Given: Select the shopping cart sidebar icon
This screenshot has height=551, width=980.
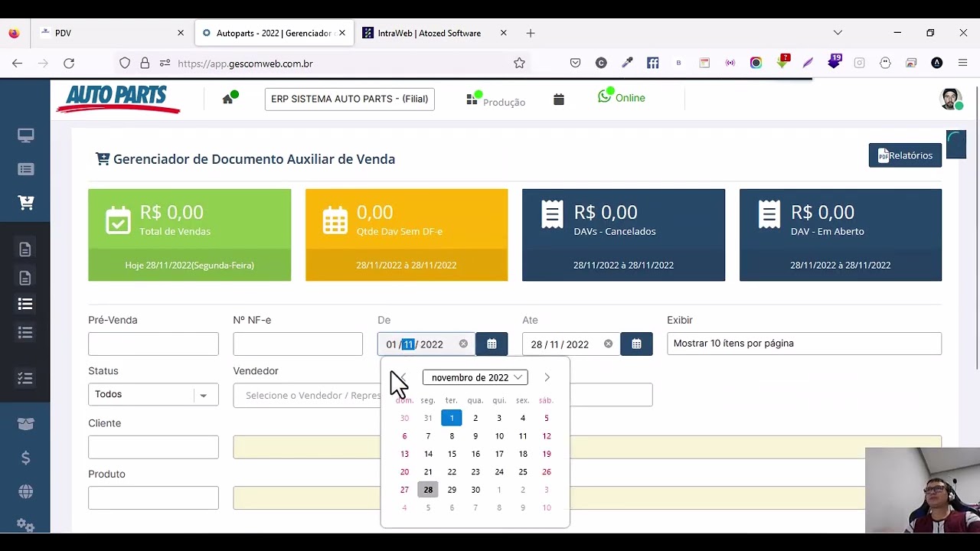Looking at the screenshot, I should (26, 203).
